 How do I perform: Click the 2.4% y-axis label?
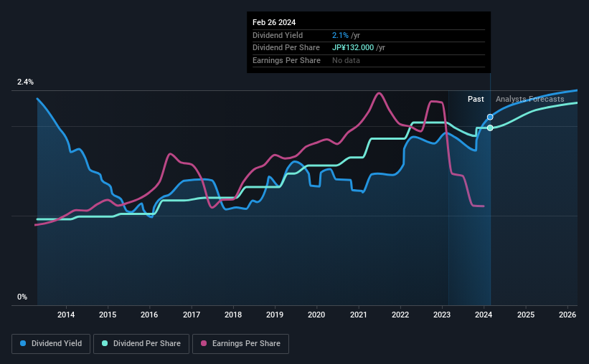(25, 82)
